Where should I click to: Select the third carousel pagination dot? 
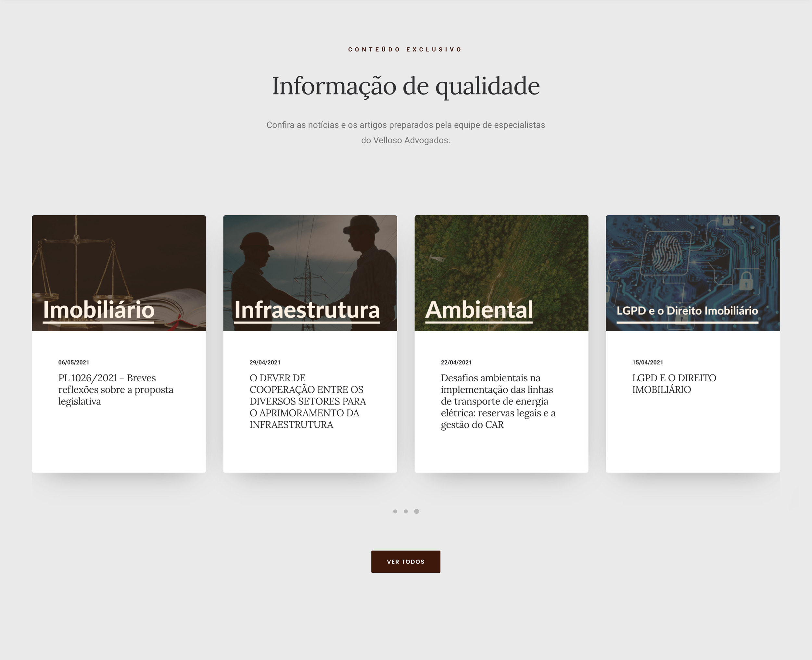click(417, 511)
